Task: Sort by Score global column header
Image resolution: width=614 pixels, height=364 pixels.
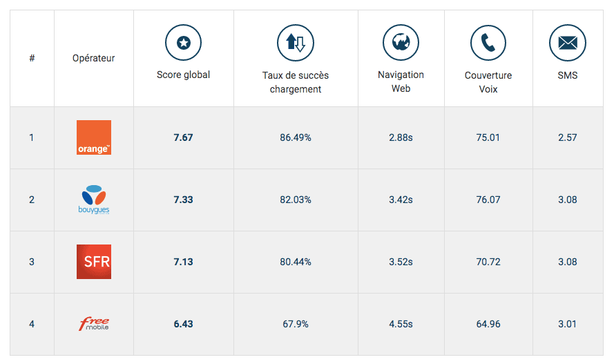Action: pyautogui.click(x=183, y=75)
